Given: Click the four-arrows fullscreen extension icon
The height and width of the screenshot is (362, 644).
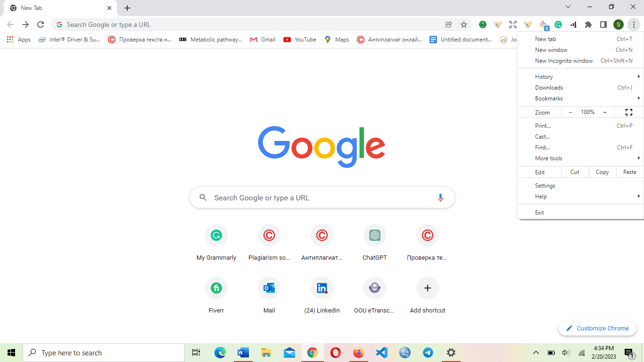Looking at the screenshot, I should pyautogui.click(x=513, y=25).
